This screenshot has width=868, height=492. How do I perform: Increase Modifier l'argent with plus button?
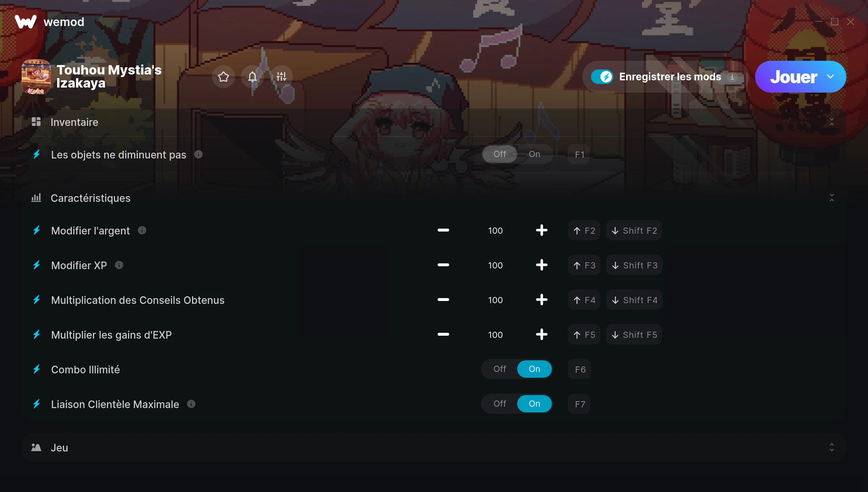(541, 230)
